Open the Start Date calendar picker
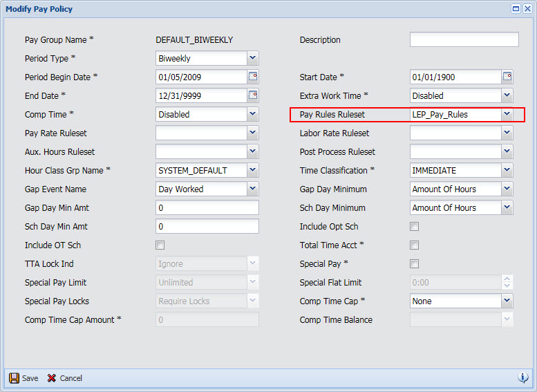 point(507,77)
